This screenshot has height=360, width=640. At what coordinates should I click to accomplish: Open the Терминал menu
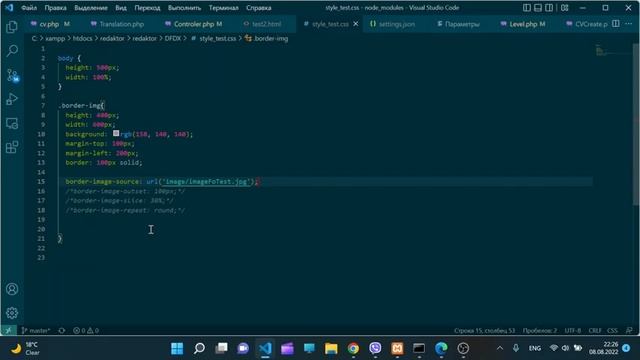click(224, 8)
